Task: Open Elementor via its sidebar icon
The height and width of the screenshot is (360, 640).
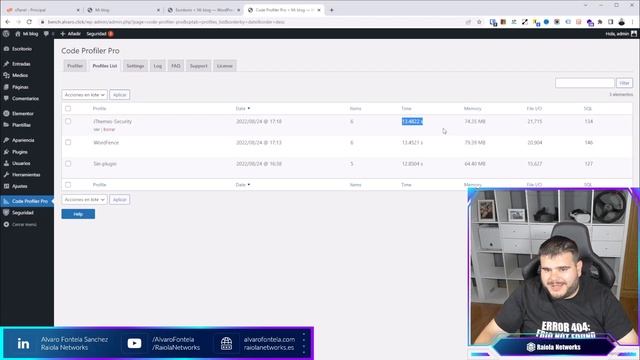Action: pyautogui.click(x=6, y=113)
